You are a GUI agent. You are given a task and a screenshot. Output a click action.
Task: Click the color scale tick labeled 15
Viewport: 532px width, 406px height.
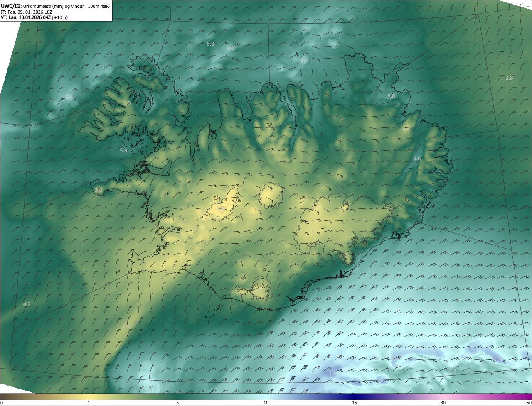[355, 403]
